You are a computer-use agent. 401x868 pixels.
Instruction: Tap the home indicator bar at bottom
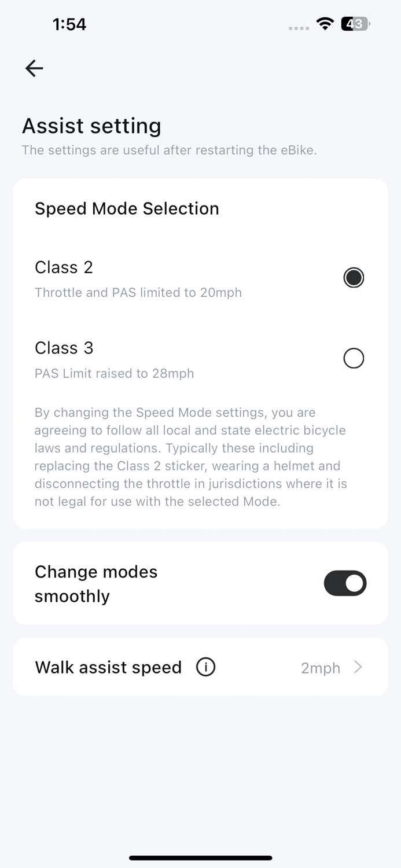pyautogui.click(x=200, y=858)
